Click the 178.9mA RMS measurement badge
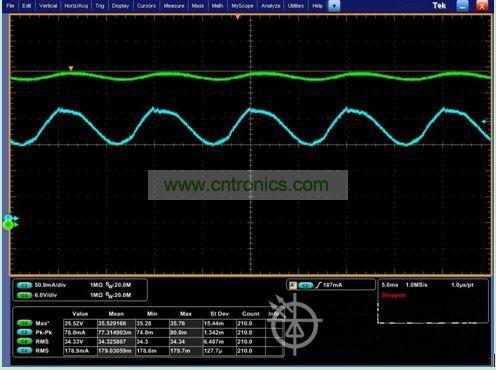 [24, 351]
